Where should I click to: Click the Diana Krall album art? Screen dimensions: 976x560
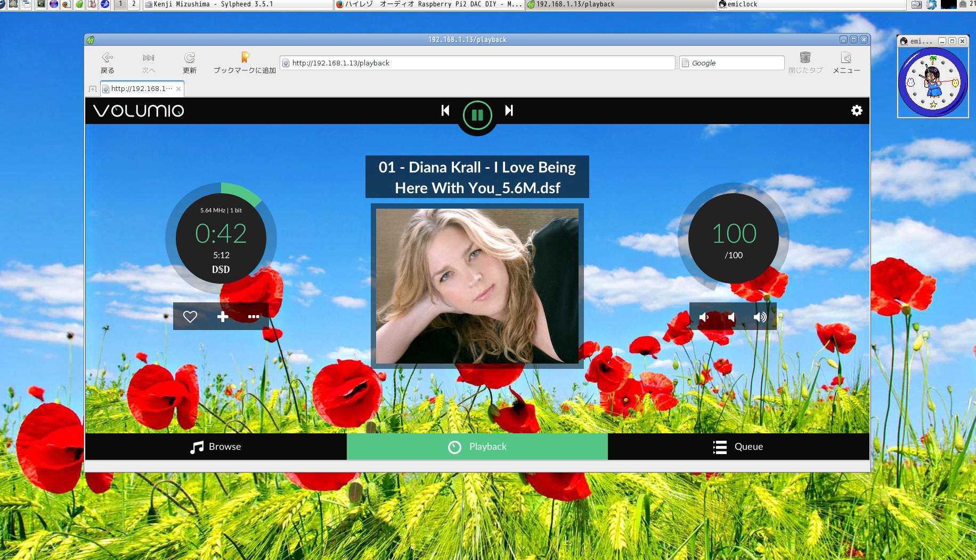tap(477, 286)
